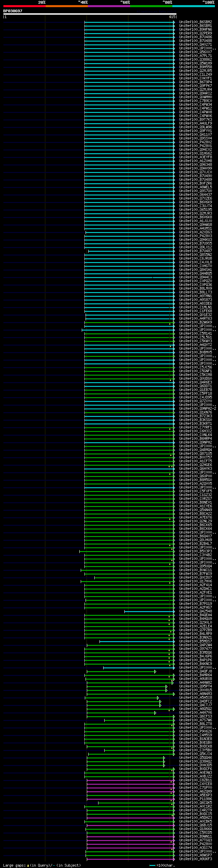Select the UniRef100_B9H558 entry

click(x=196, y=67)
